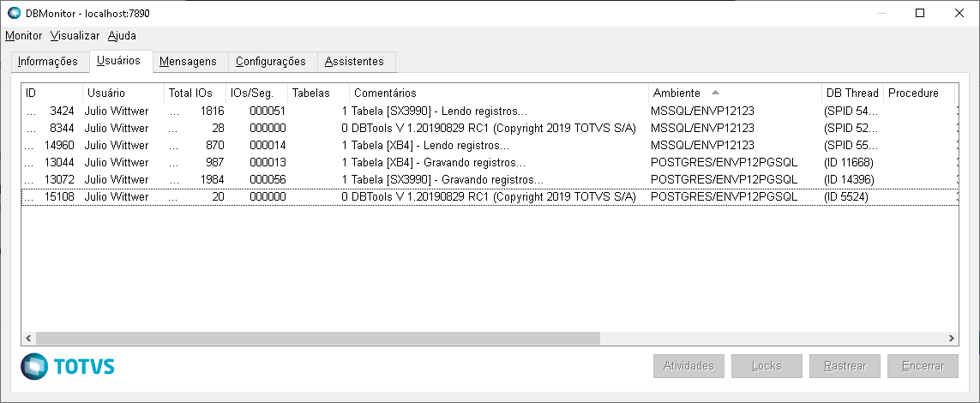Screen dimensions: 980x403
Task: Open the Ajuda menu
Action: point(122,36)
